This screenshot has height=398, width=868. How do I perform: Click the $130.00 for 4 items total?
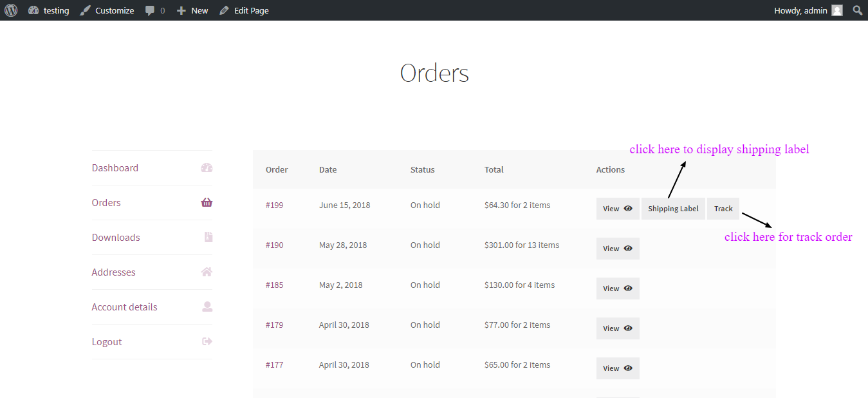519,285
